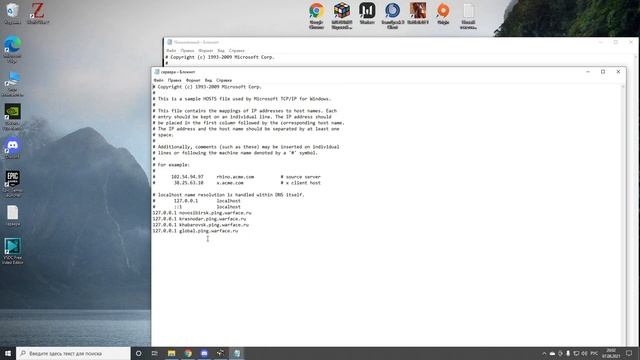640x360 pixels.
Task: Click the Copyright line in front Notepad
Action: [x=207, y=87]
